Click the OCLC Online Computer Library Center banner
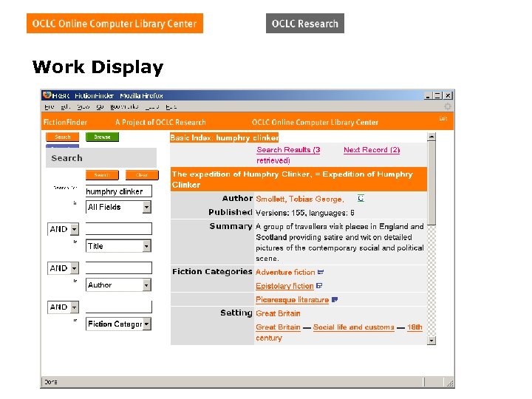The width and height of the screenshot is (532, 399). pyautogui.click(x=115, y=24)
